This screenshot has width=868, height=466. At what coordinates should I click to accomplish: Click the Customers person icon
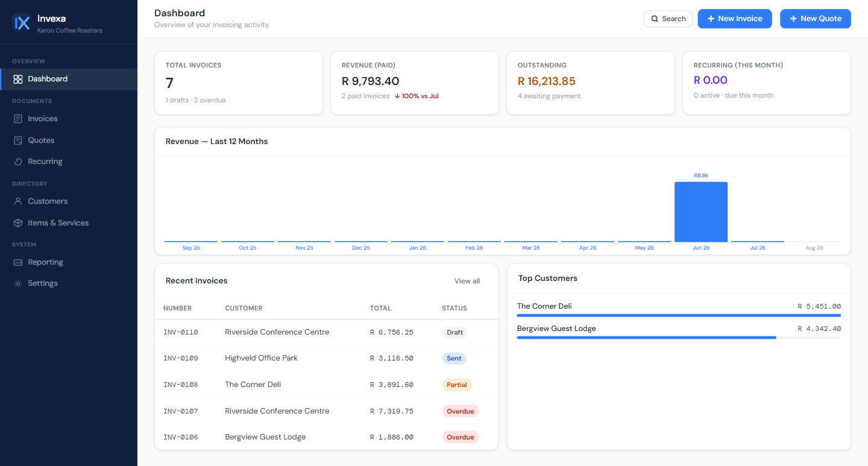pyautogui.click(x=18, y=201)
